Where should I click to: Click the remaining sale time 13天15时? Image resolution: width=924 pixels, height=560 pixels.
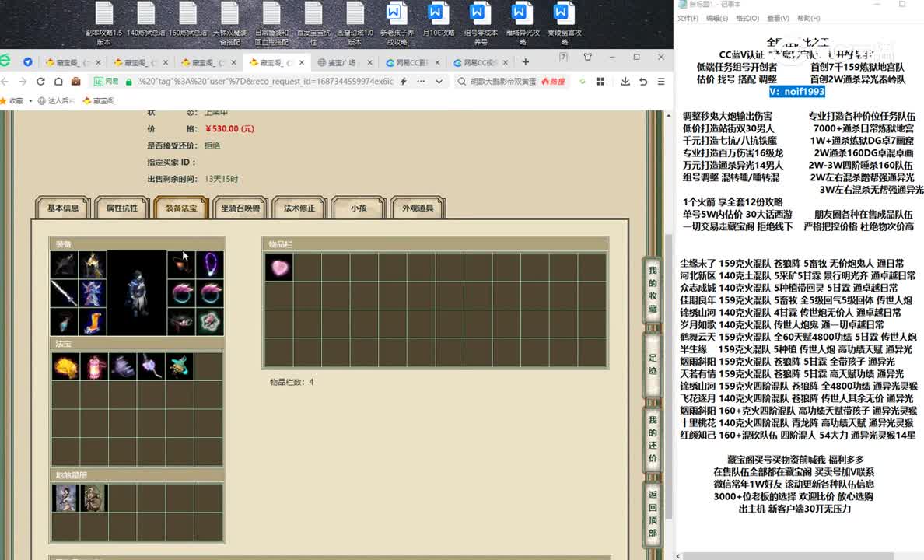[222, 179]
